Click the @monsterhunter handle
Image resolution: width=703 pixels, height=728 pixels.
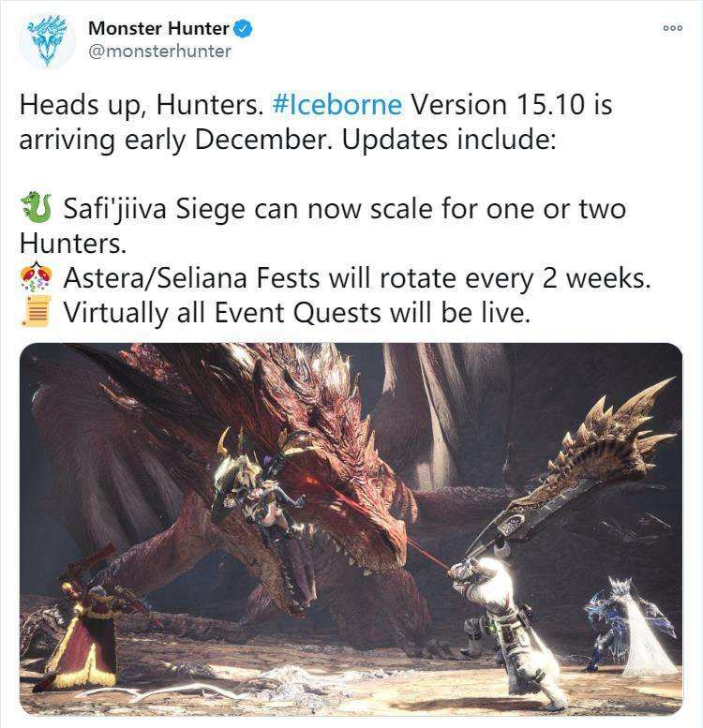pyautogui.click(x=159, y=52)
